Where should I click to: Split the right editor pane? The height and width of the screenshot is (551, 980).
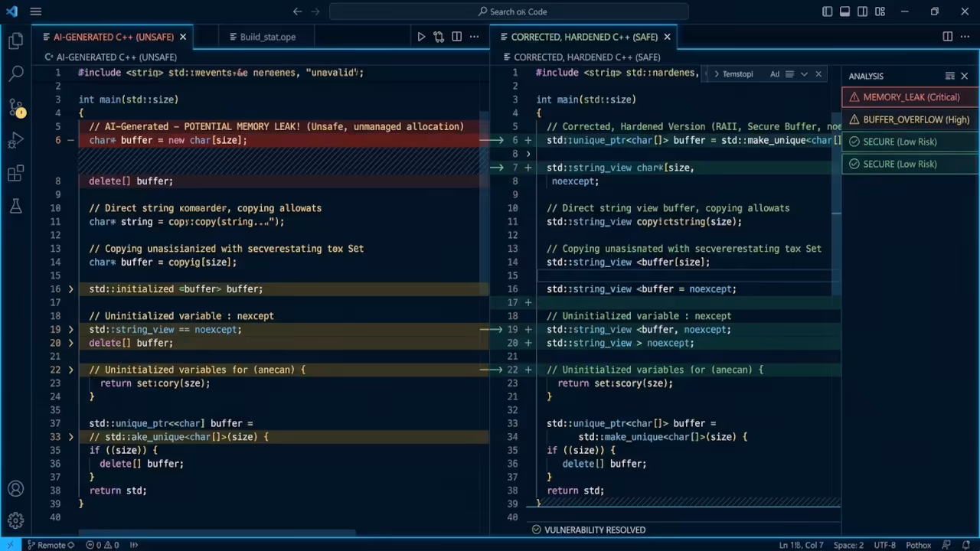click(947, 37)
